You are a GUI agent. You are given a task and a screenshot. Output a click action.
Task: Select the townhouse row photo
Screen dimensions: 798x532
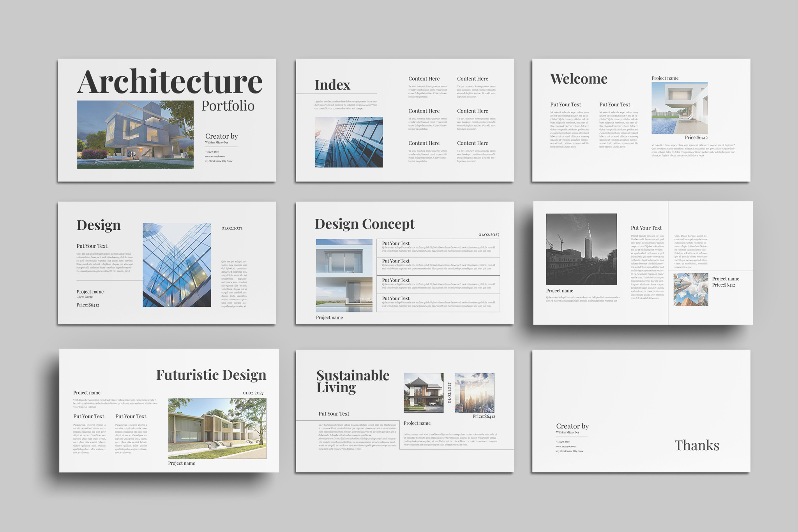217,428
